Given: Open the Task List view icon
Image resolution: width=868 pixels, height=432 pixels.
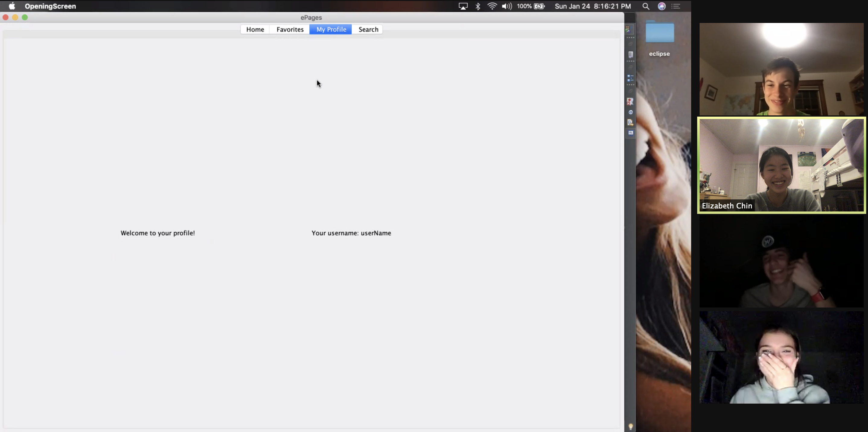Looking at the screenshot, I should [x=630, y=55].
